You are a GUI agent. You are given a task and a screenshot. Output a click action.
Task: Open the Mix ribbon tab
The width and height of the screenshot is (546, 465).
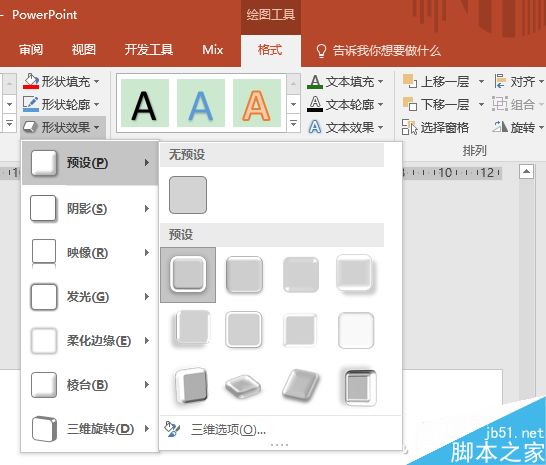[212, 50]
